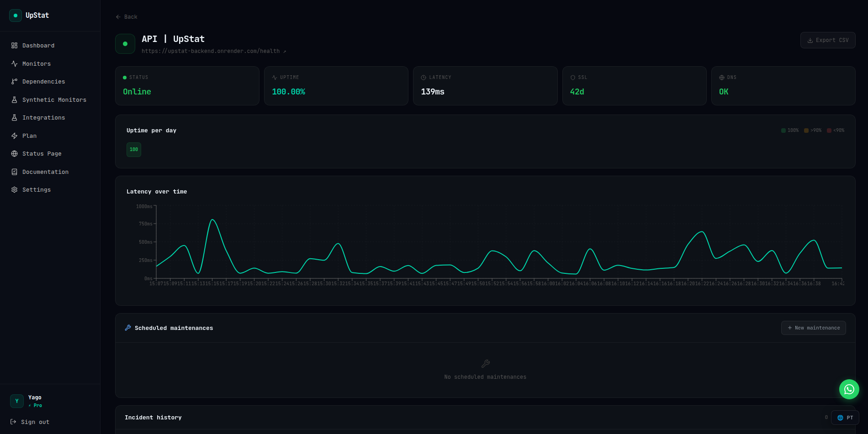Screen dimensions: 868x434
Task: Click the Status Online card
Action: [187, 86]
